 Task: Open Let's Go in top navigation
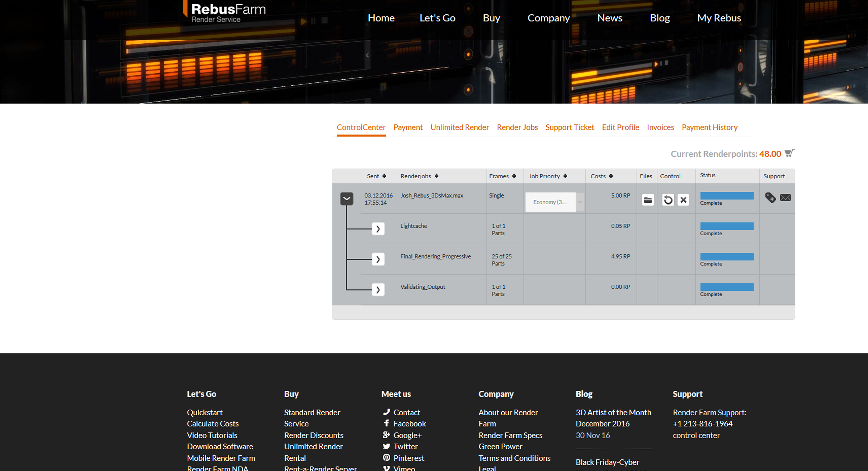point(437,18)
